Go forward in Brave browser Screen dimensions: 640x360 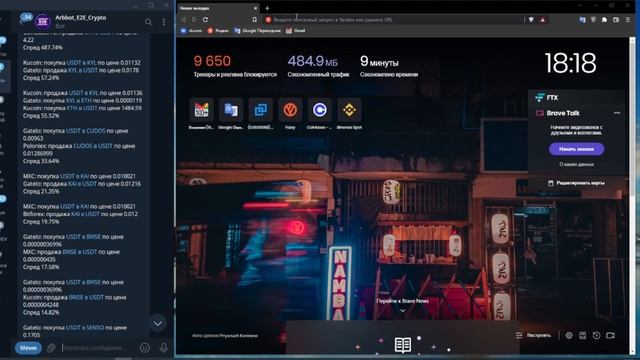(194, 20)
